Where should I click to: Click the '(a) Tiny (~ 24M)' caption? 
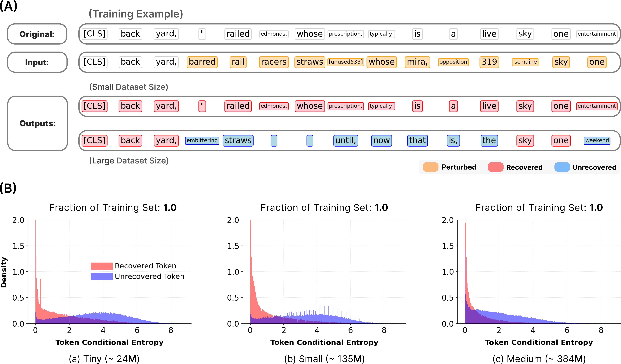[x=104, y=359]
